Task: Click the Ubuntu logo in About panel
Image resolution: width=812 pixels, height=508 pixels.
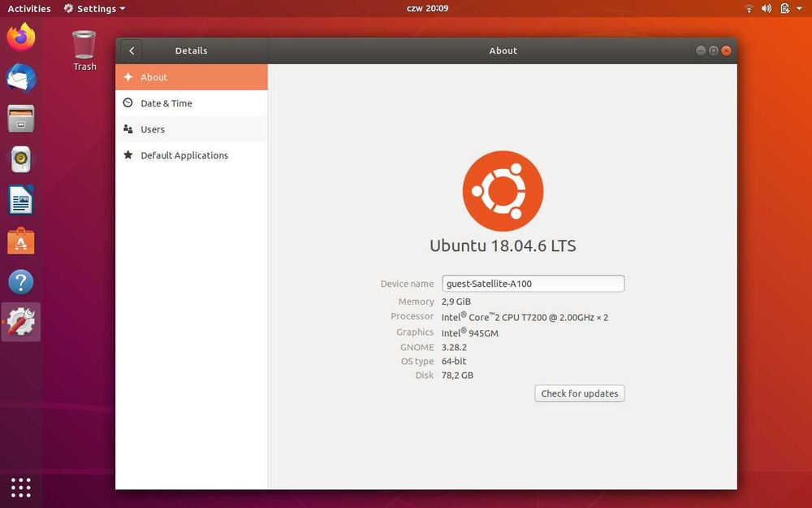Action: tap(503, 191)
